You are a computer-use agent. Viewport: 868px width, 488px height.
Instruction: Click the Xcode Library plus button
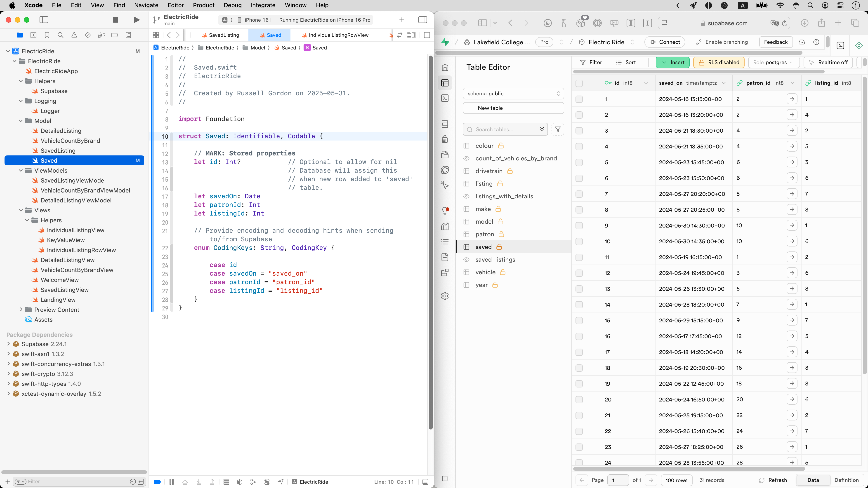tap(402, 20)
